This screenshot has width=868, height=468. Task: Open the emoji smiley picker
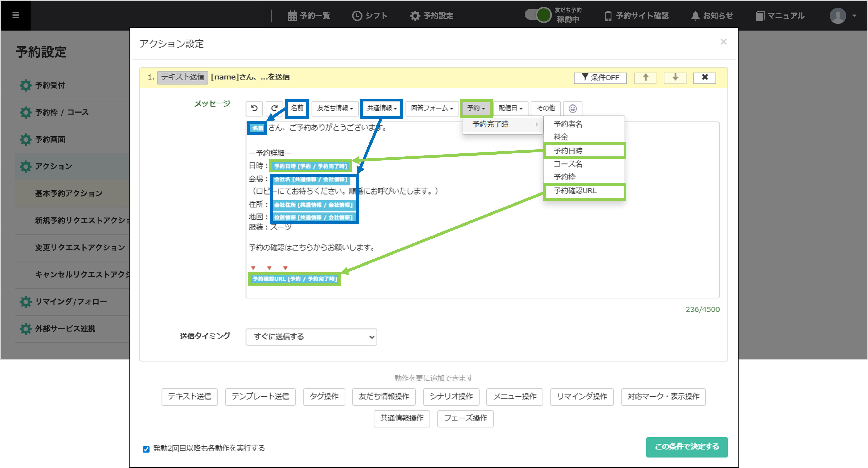(572, 109)
